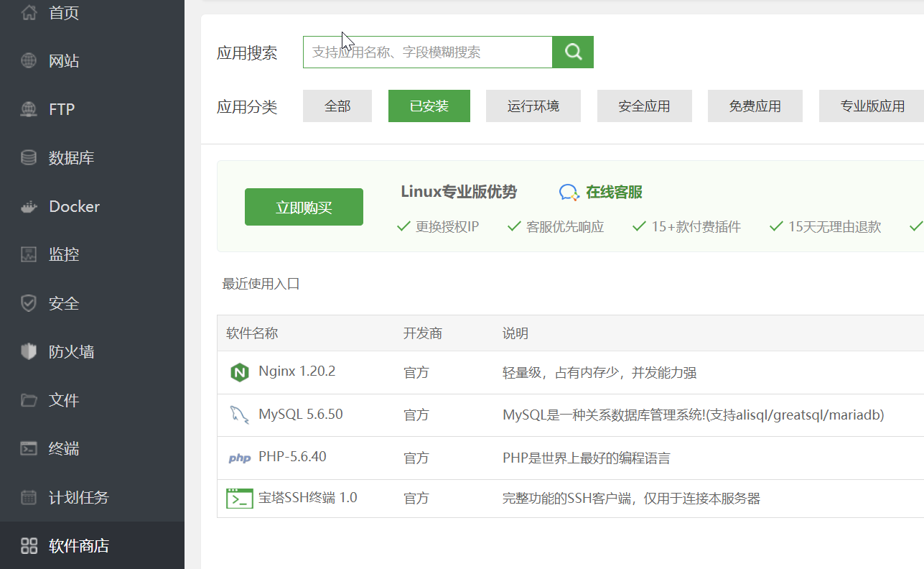Click the 在线客服 chat bubble icon
Viewport: 924px width, 569px height.
coord(569,193)
